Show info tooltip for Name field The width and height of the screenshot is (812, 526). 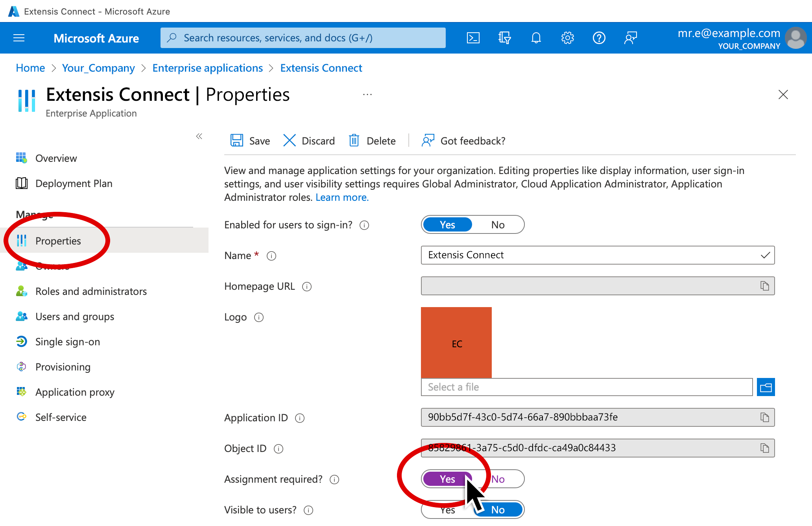[271, 256]
